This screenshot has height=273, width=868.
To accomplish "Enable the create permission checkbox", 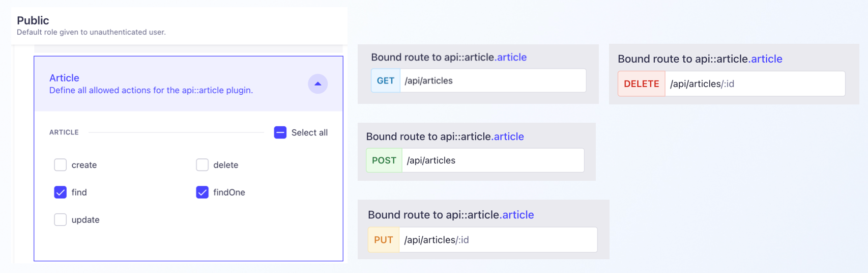I will tap(61, 165).
